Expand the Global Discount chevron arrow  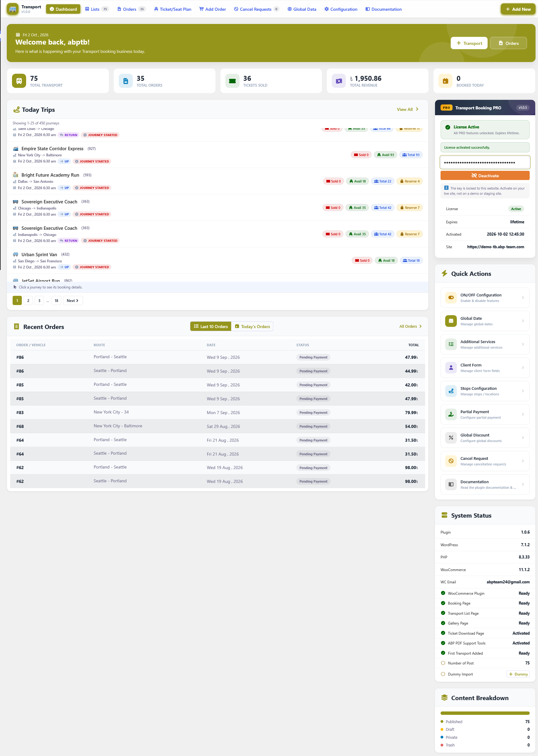point(523,437)
